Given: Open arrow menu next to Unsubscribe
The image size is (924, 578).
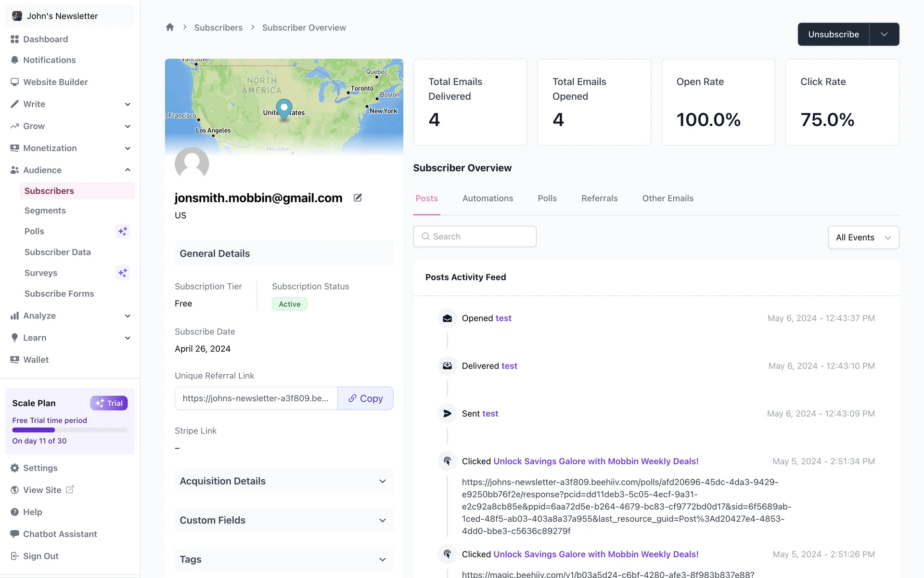Looking at the screenshot, I should pos(884,34).
